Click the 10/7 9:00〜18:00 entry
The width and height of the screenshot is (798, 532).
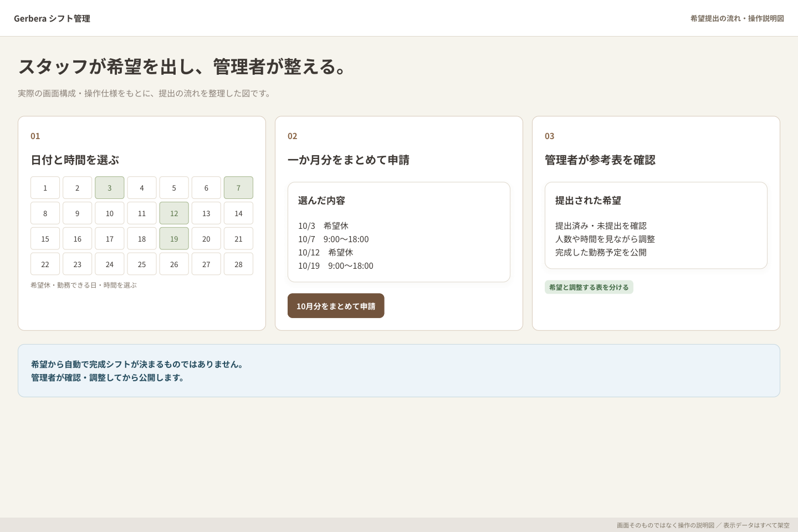334,239
